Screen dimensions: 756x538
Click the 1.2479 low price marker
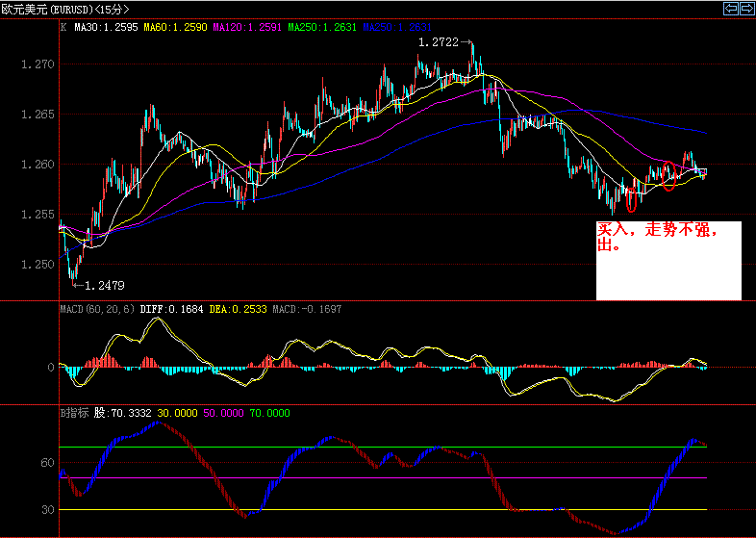point(99,286)
